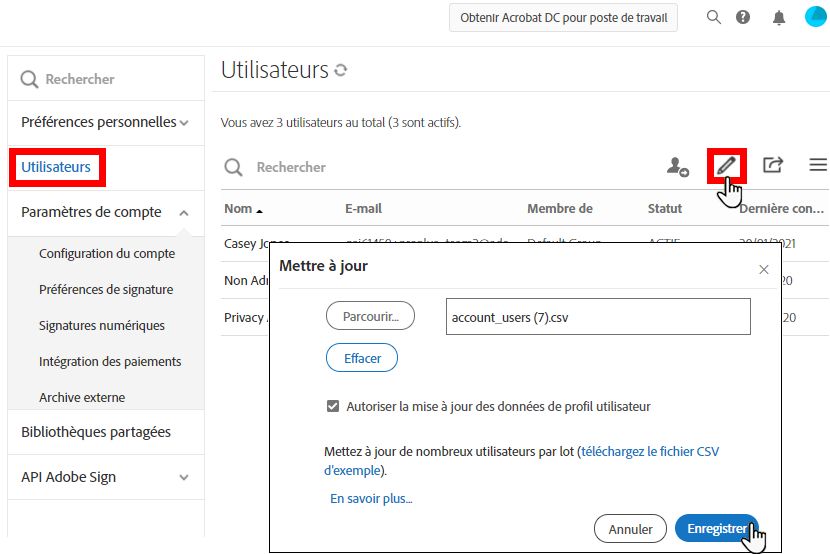830x554 pixels.
Task: Click the pencil edit users icon
Action: pyautogui.click(x=726, y=165)
